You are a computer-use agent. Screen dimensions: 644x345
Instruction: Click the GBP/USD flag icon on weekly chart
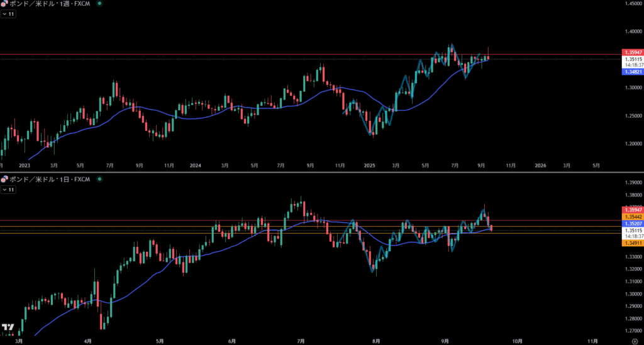pyautogui.click(x=4, y=4)
